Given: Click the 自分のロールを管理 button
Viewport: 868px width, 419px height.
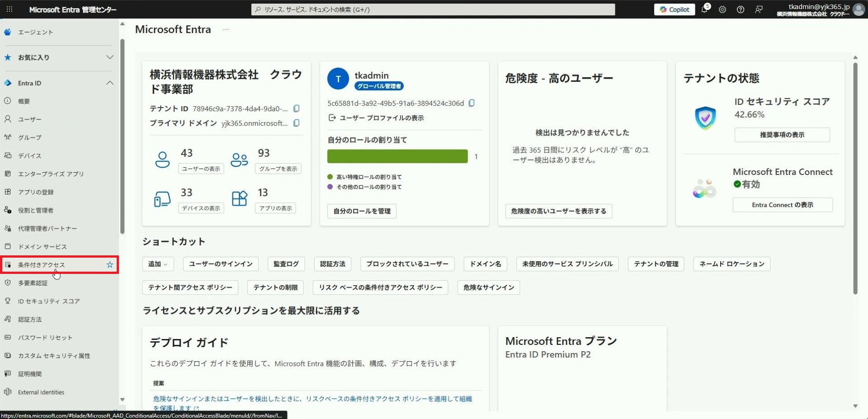Looking at the screenshot, I should (362, 211).
